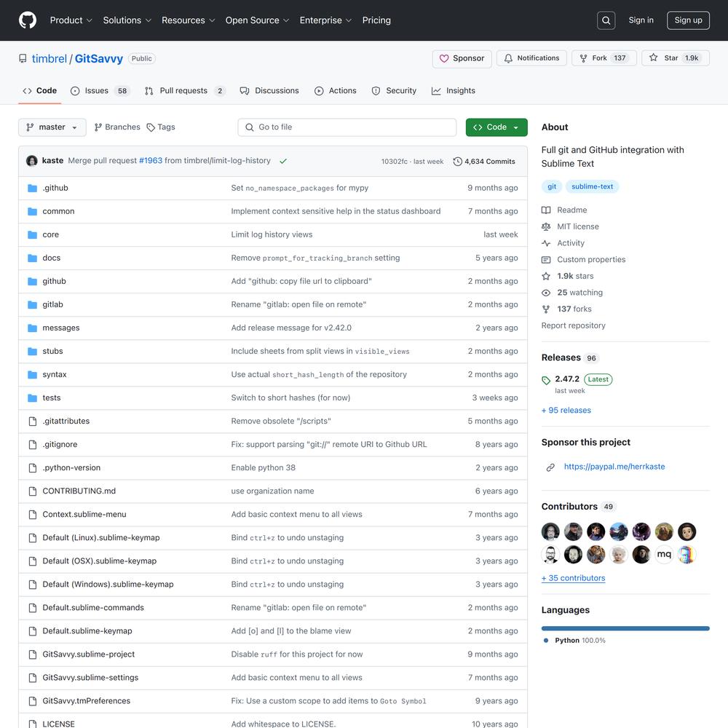View repository Tags

[161, 127]
